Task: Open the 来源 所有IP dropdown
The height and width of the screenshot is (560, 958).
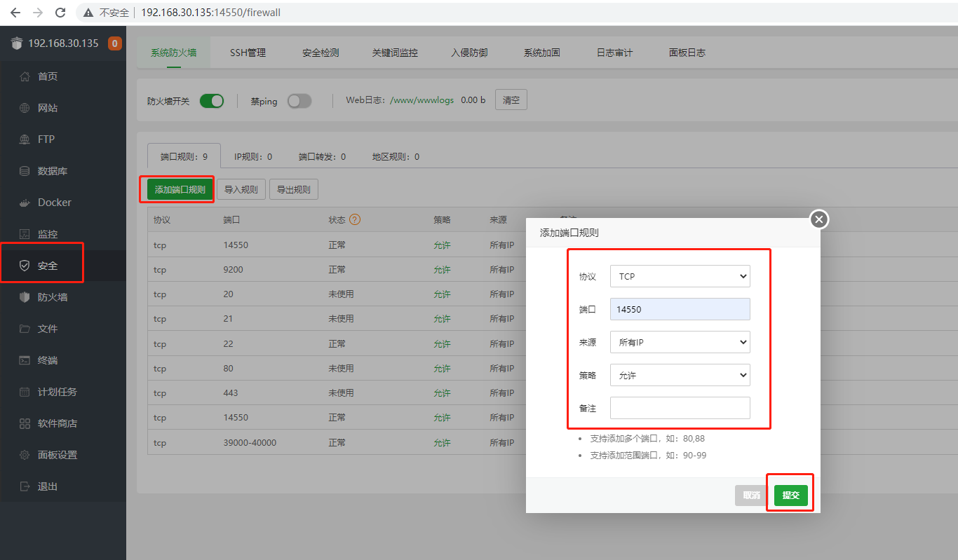Action: (x=680, y=342)
